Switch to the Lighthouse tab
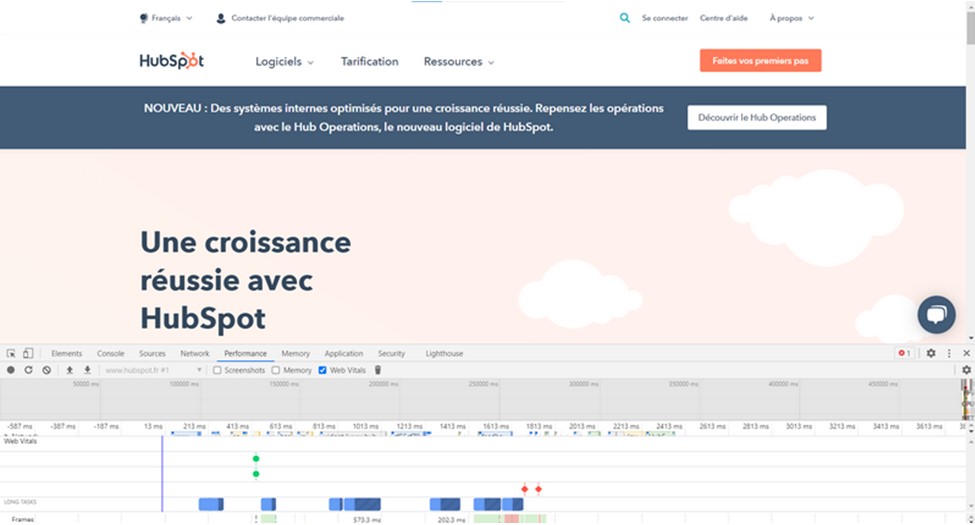Viewport: 975px width, 525px height. tap(444, 353)
